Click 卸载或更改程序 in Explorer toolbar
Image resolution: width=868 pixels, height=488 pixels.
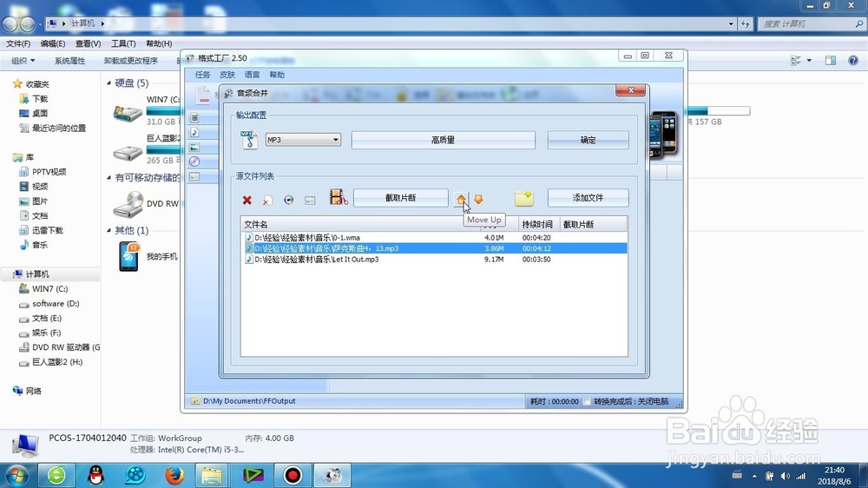tap(131, 61)
